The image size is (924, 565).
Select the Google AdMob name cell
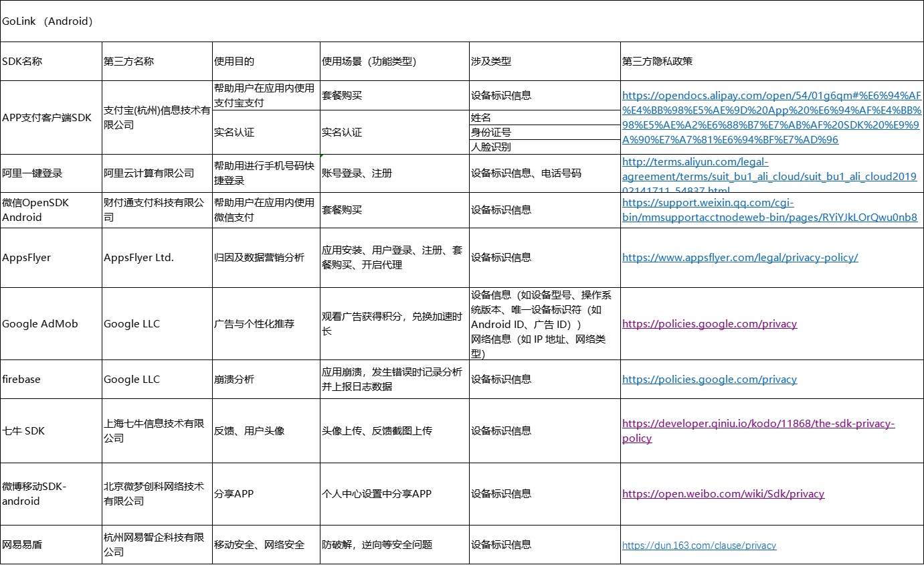point(40,324)
